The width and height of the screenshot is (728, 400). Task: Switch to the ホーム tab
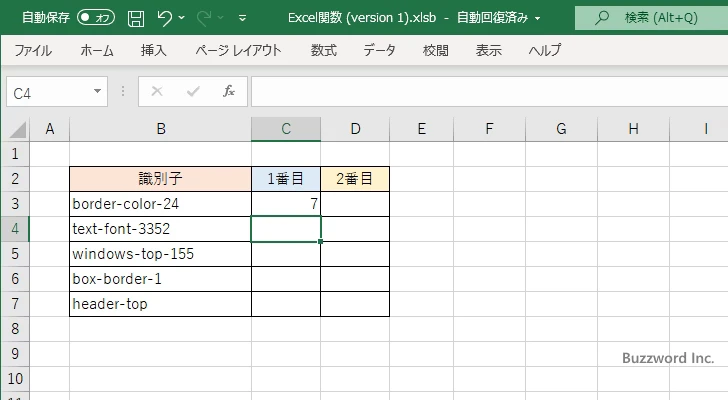point(97,50)
